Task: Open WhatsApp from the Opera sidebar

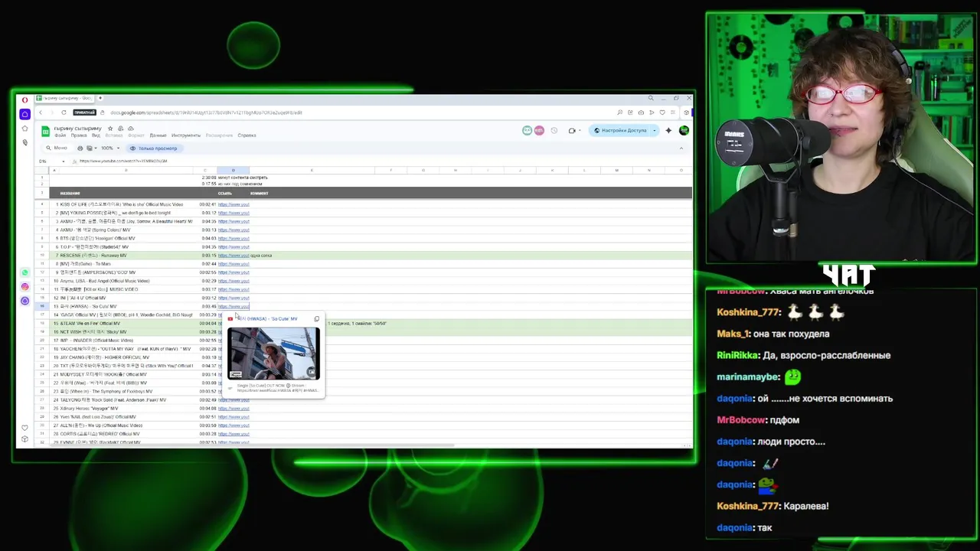Action: tap(24, 272)
